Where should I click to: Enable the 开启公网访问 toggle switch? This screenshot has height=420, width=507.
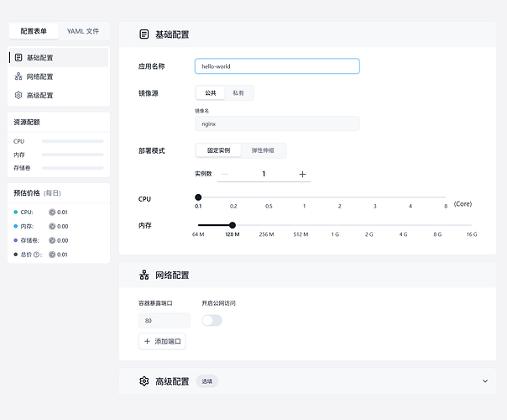(212, 320)
